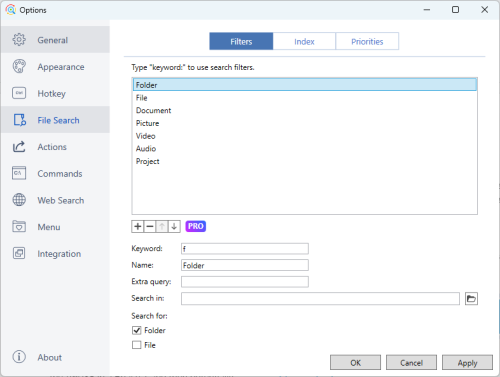Screen dimensions: 500x377
Task: Open Menu via heart-folder icon
Action: [x=19, y=226]
